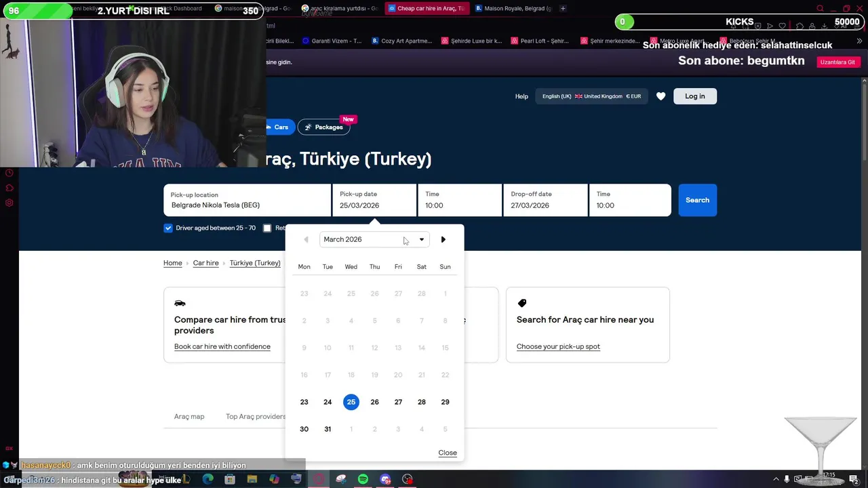This screenshot has height=488, width=868.
Task: Open Spotify from the taskbar
Action: point(363,479)
